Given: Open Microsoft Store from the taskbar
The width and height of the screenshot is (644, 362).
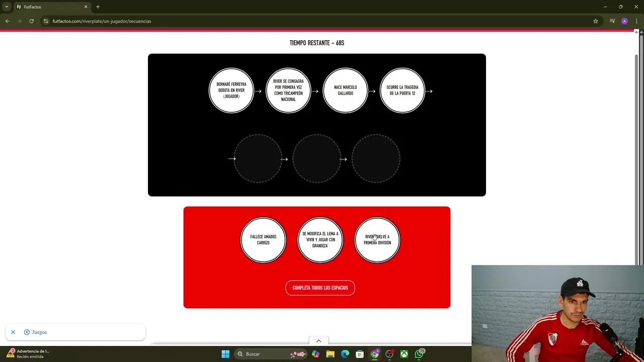Looking at the screenshot, I should pyautogui.click(x=360, y=354).
